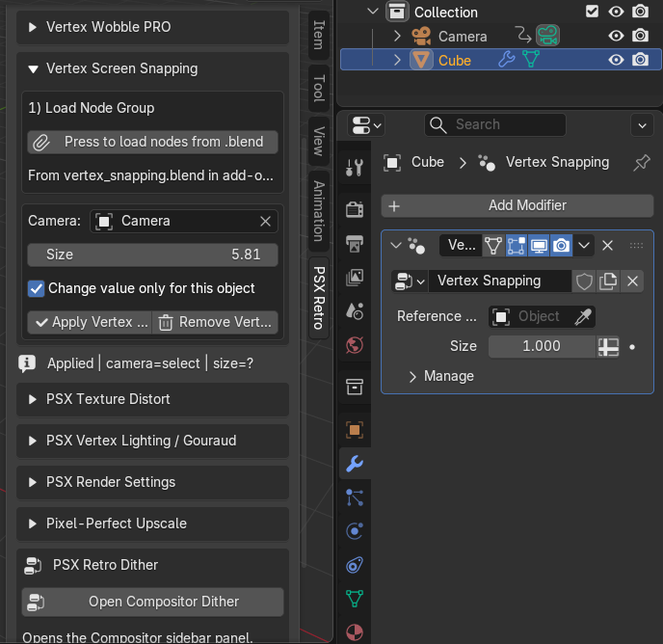Viewport: 663px width, 644px height.
Task: Unlink the Vertex Snapping node group
Action: click(x=632, y=282)
